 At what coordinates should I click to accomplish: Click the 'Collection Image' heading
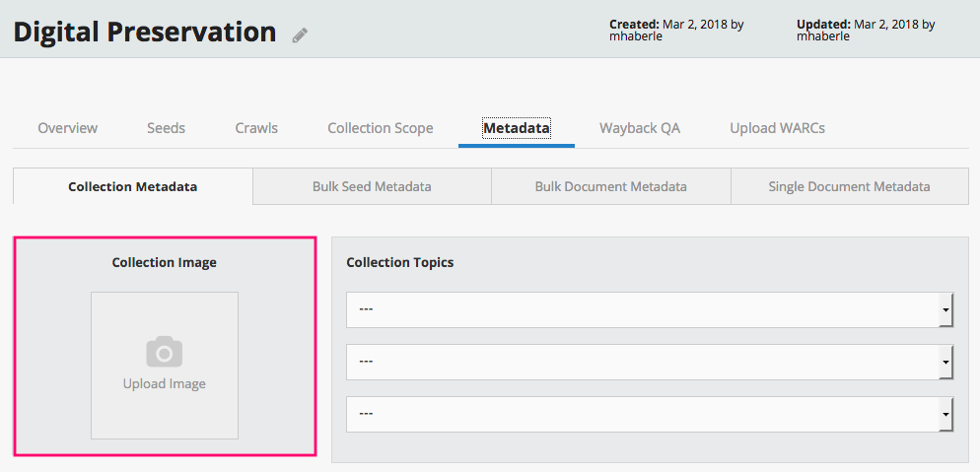[165, 263]
